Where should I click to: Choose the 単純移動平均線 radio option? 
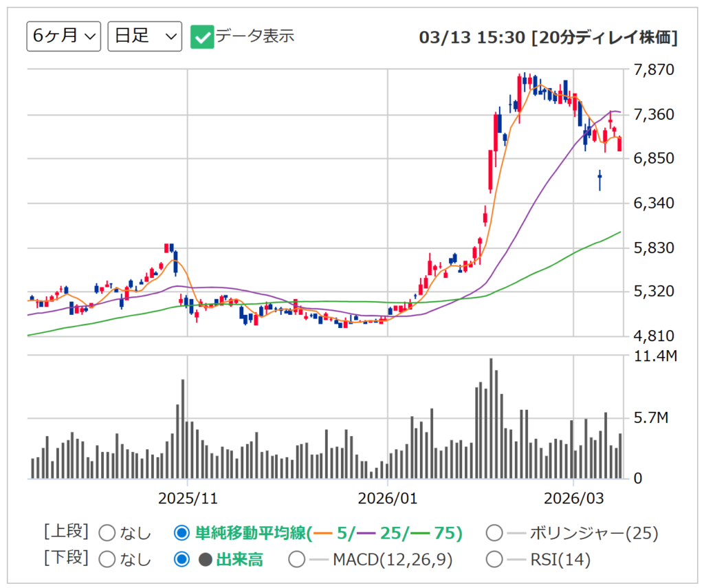[x=182, y=533]
